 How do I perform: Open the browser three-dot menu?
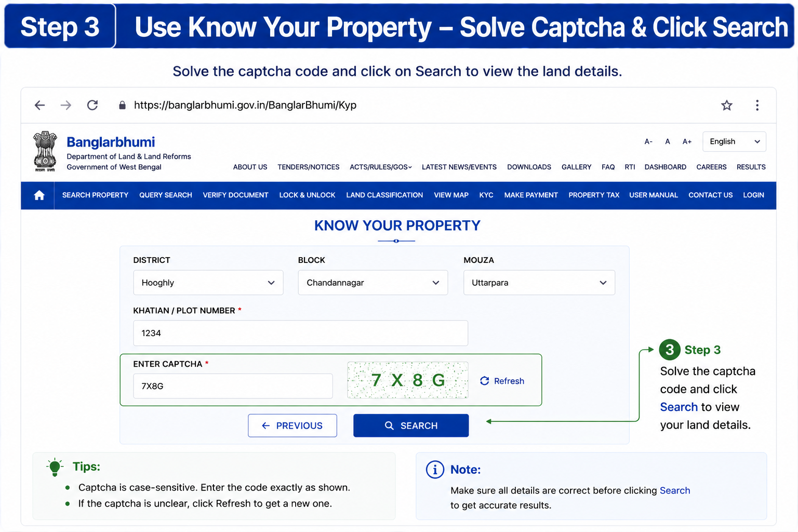point(757,105)
